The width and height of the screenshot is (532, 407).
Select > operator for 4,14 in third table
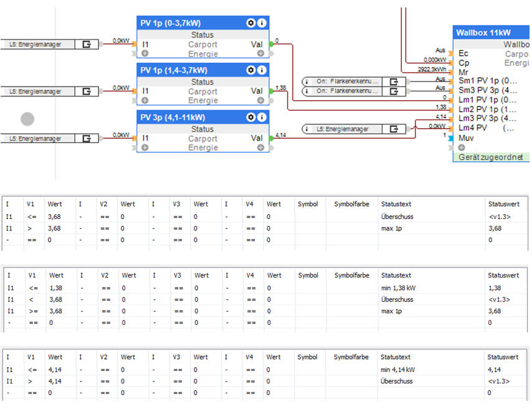point(30,381)
